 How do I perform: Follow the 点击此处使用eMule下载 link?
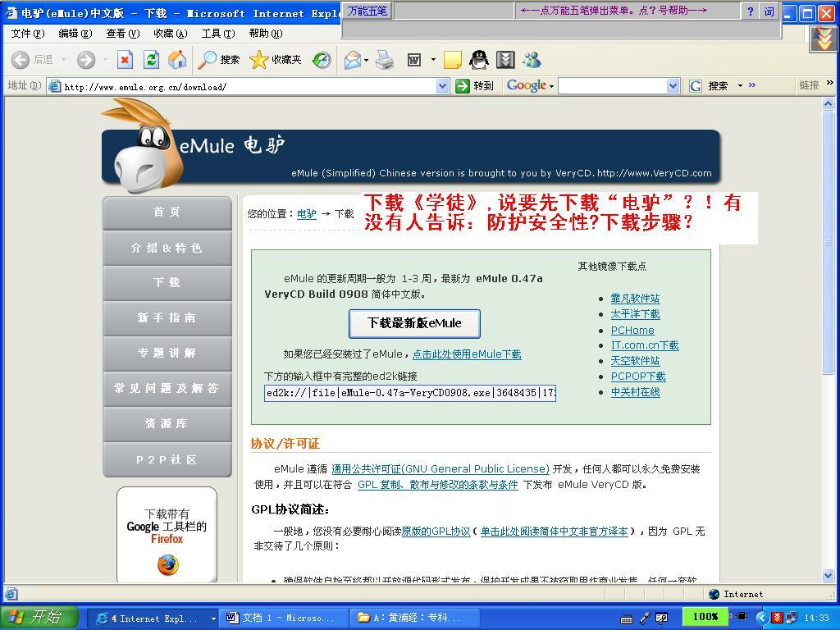click(467, 354)
